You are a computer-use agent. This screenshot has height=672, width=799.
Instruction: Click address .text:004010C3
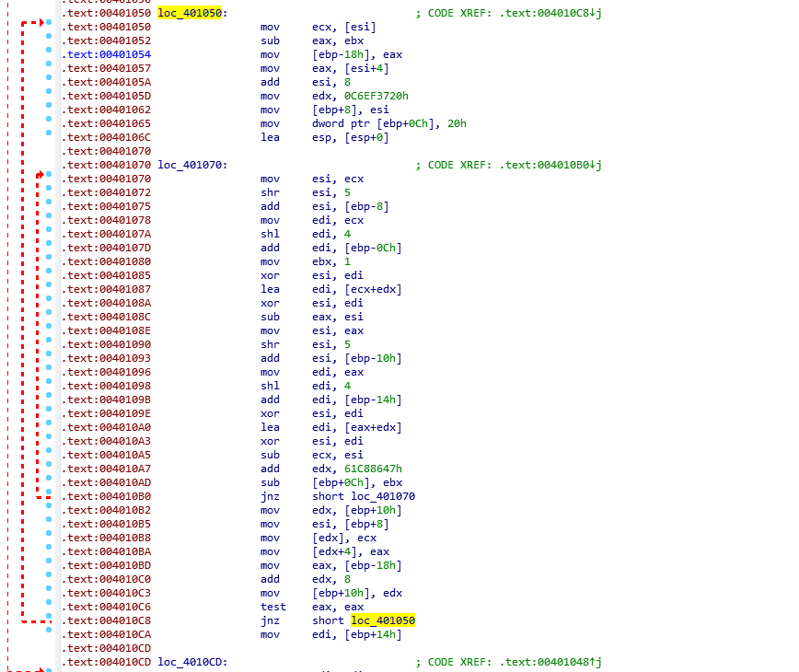[x=106, y=593]
